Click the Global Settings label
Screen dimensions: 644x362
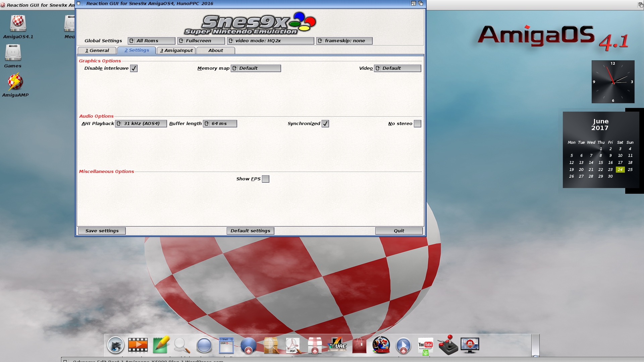pos(103,41)
